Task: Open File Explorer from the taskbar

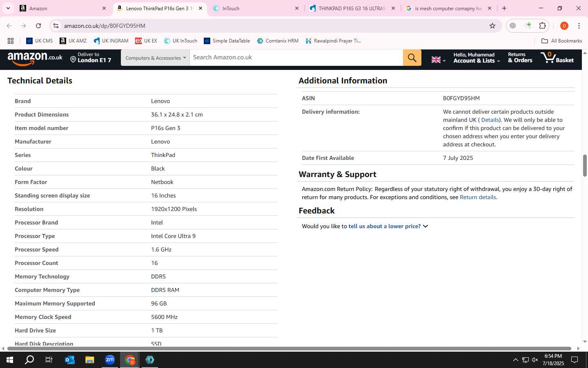Action: click(89, 360)
